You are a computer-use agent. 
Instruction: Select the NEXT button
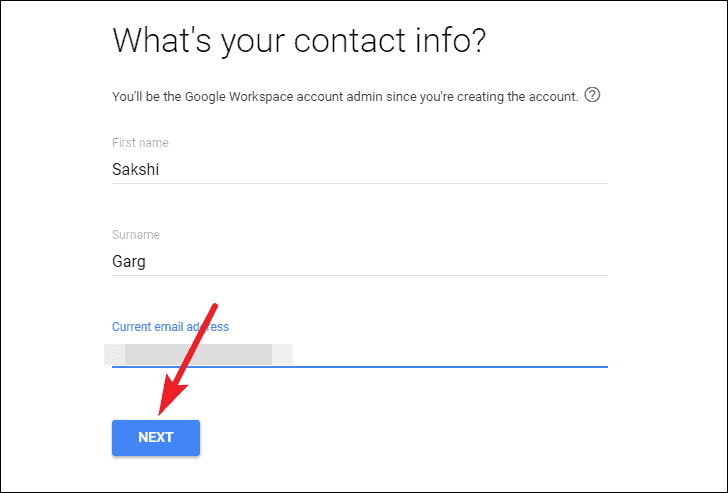(x=156, y=437)
